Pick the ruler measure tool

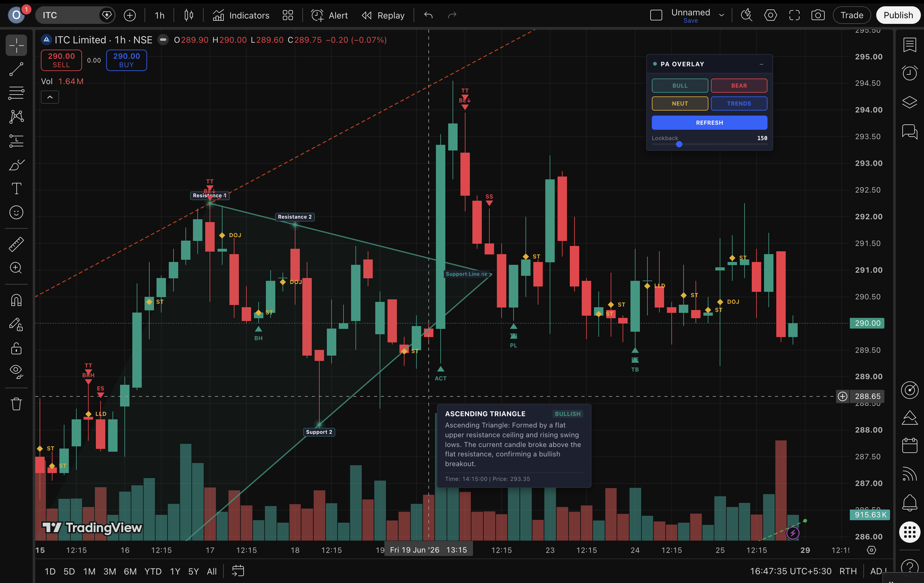[16, 244]
